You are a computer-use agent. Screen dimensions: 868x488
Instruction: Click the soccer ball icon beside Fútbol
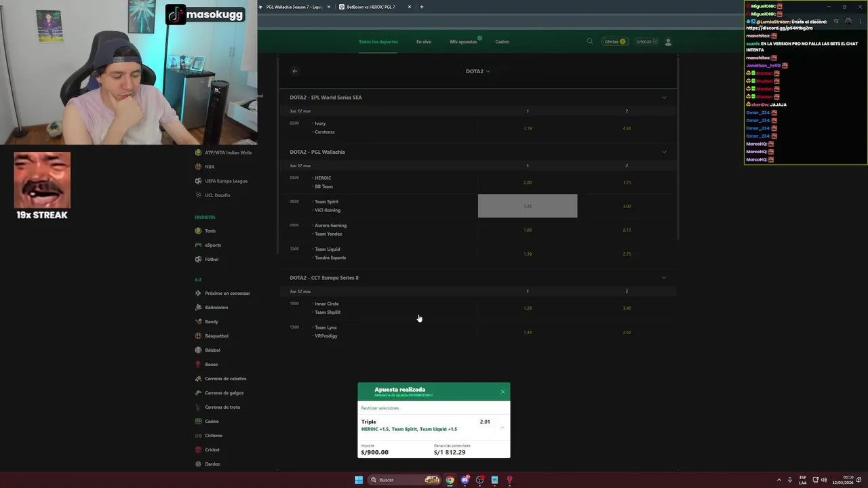pos(198,260)
